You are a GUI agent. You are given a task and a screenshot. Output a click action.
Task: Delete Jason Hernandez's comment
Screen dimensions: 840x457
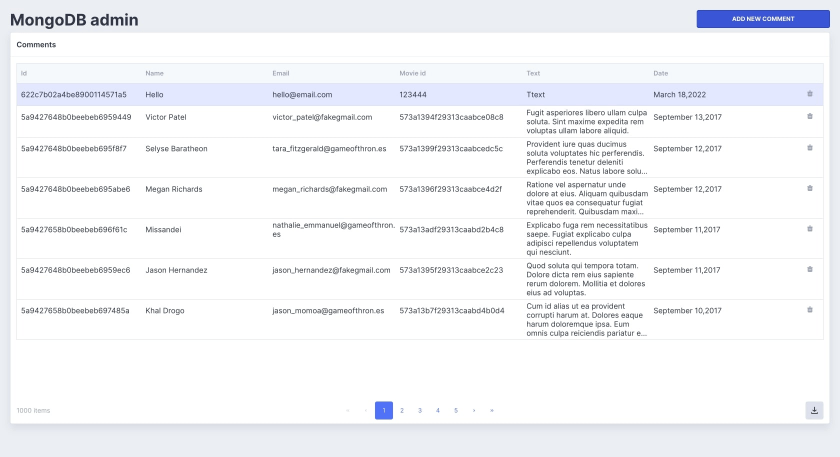tap(809, 269)
